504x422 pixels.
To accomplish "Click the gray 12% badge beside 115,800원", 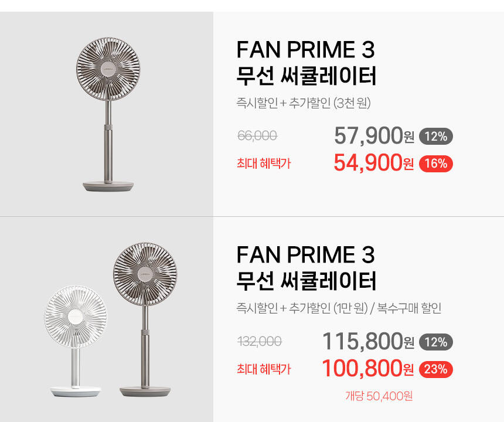I will tap(435, 342).
